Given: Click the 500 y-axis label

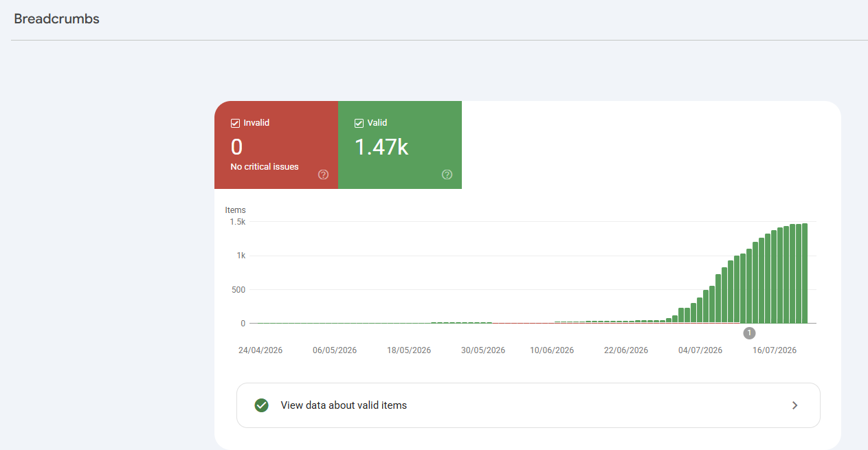Looking at the screenshot, I should [238, 289].
